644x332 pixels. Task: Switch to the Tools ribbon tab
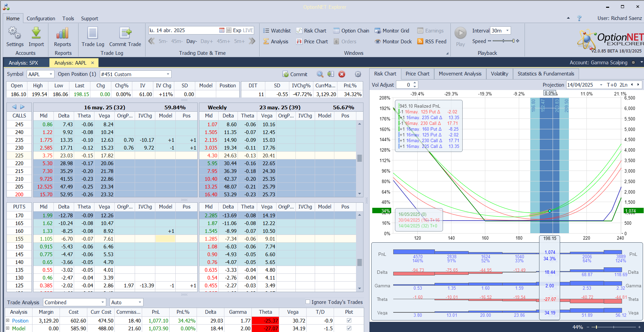[68, 19]
